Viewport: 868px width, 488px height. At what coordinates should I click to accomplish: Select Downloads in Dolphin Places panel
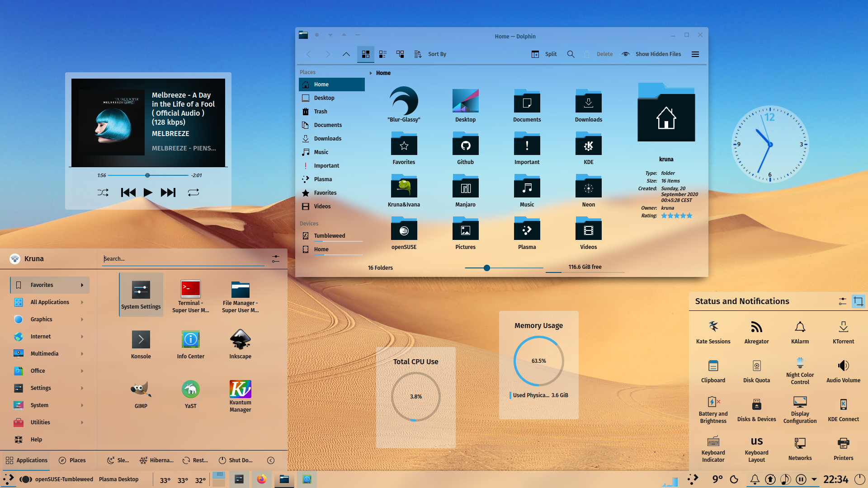331,139
